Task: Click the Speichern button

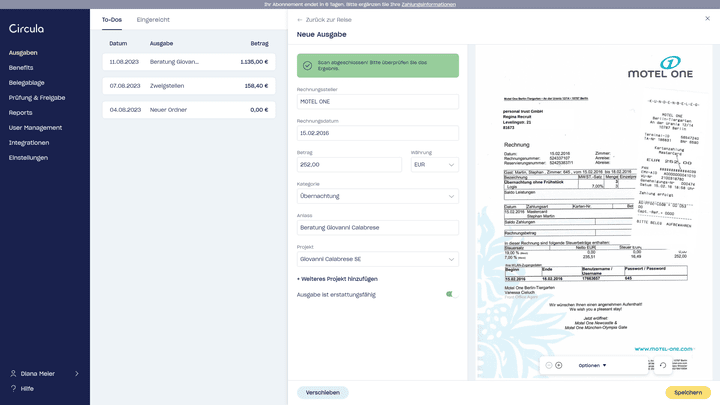Action: tap(688, 392)
